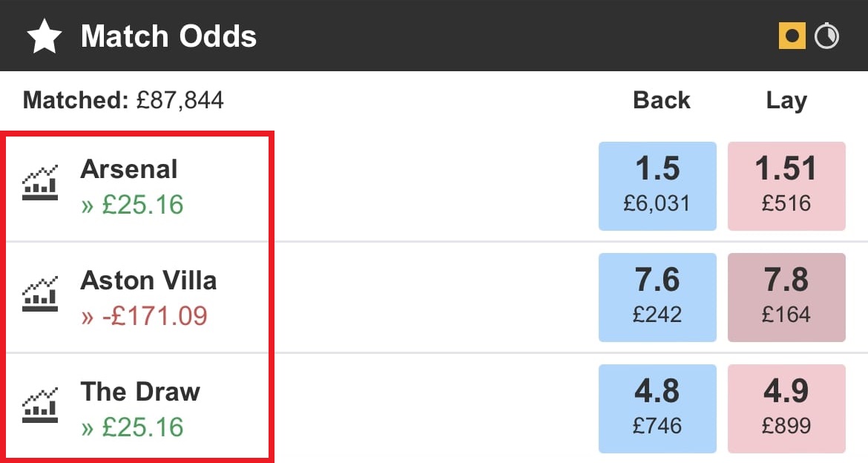Back Arsenal at 1.5
The height and width of the screenshot is (463, 868).
click(657, 185)
